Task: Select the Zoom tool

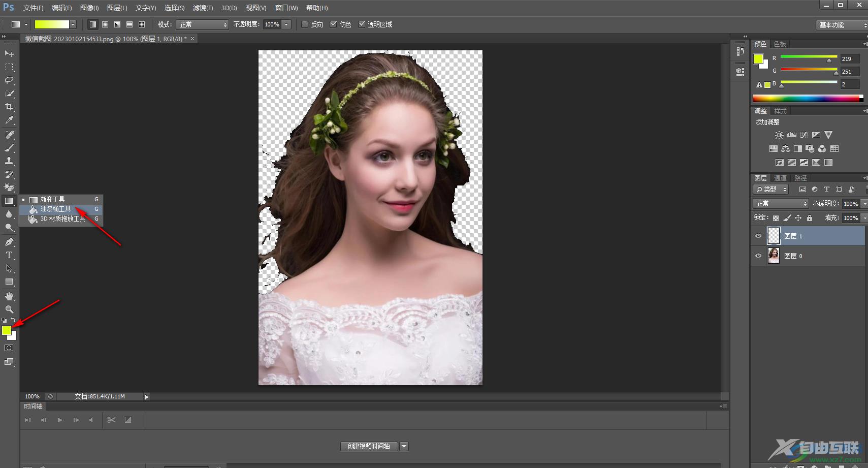Action: 9,309
